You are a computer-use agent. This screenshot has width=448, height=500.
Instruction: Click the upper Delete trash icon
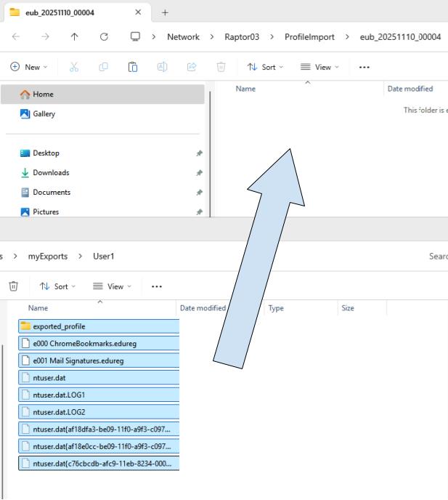coord(221,67)
